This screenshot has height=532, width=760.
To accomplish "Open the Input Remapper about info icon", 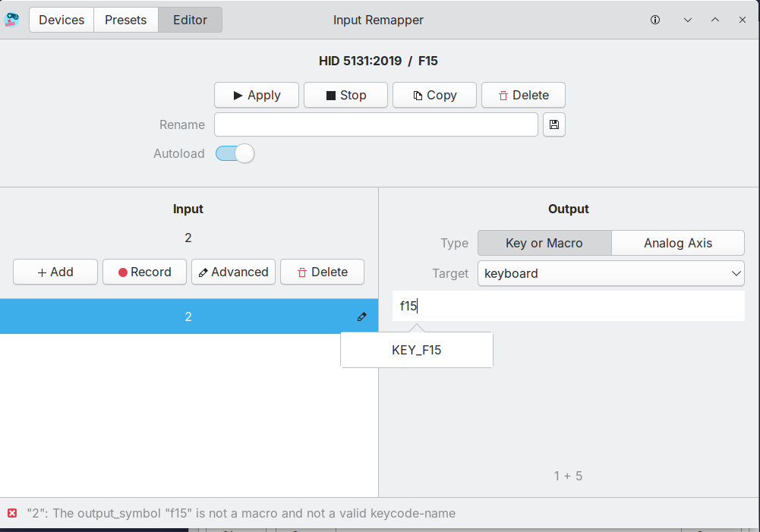I will click(654, 20).
